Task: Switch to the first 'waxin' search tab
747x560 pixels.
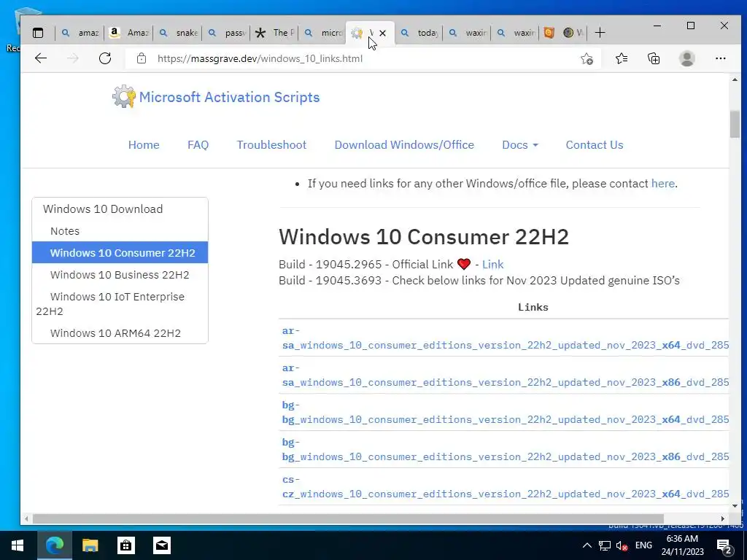Action: click(468, 33)
